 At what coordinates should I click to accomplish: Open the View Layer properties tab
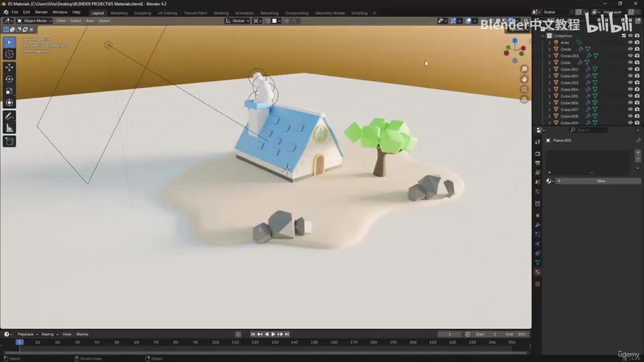pyautogui.click(x=537, y=172)
